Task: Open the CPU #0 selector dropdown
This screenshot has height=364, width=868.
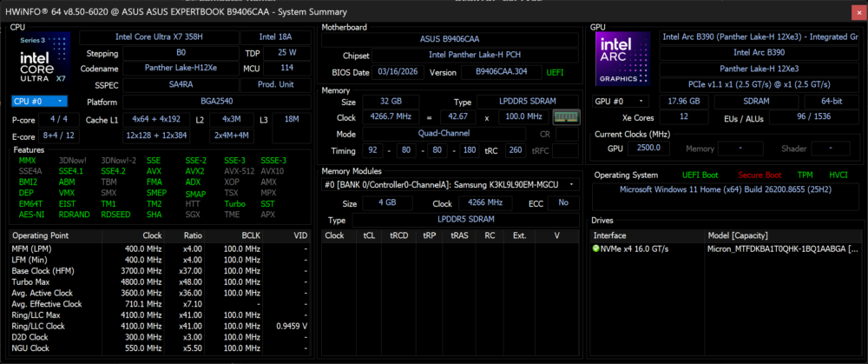Action: [x=39, y=102]
